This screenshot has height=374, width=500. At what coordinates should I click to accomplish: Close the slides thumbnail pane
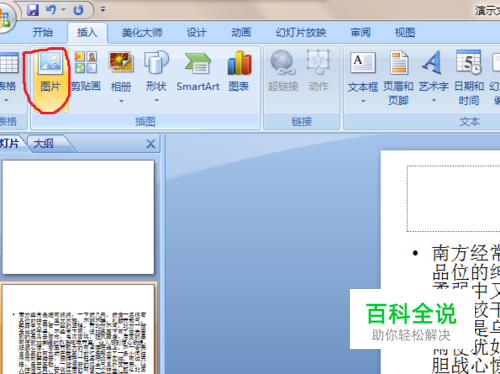tap(151, 144)
